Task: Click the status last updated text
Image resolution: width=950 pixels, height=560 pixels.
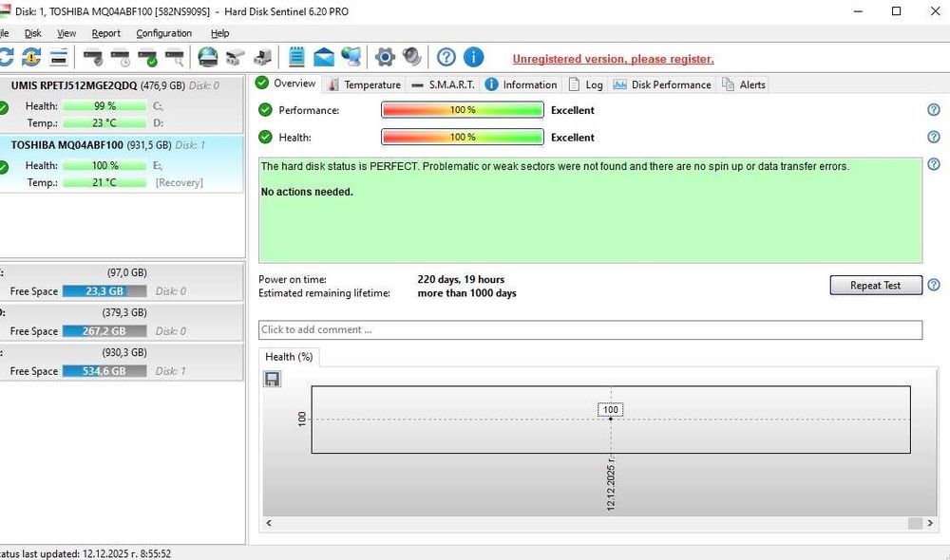Action: click(85, 553)
